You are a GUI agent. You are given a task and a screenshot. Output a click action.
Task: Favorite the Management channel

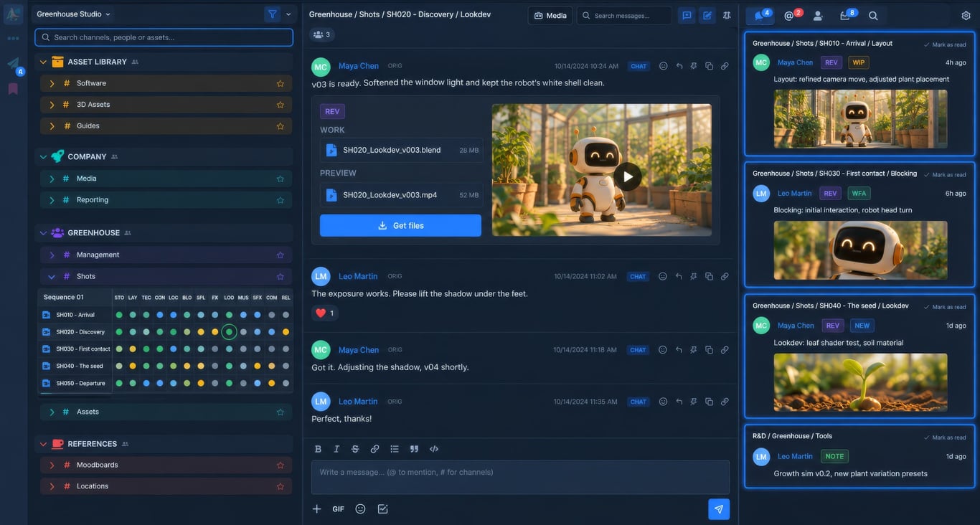pos(281,255)
